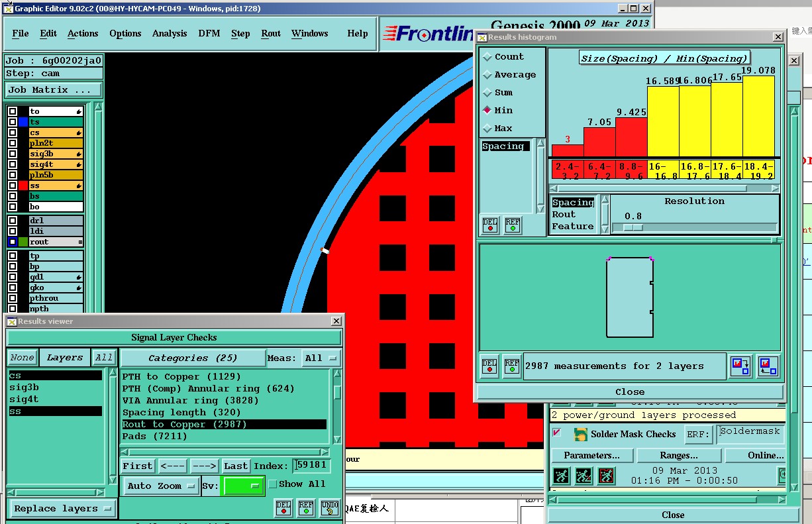Select Count histogram option

tap(487, 57)
